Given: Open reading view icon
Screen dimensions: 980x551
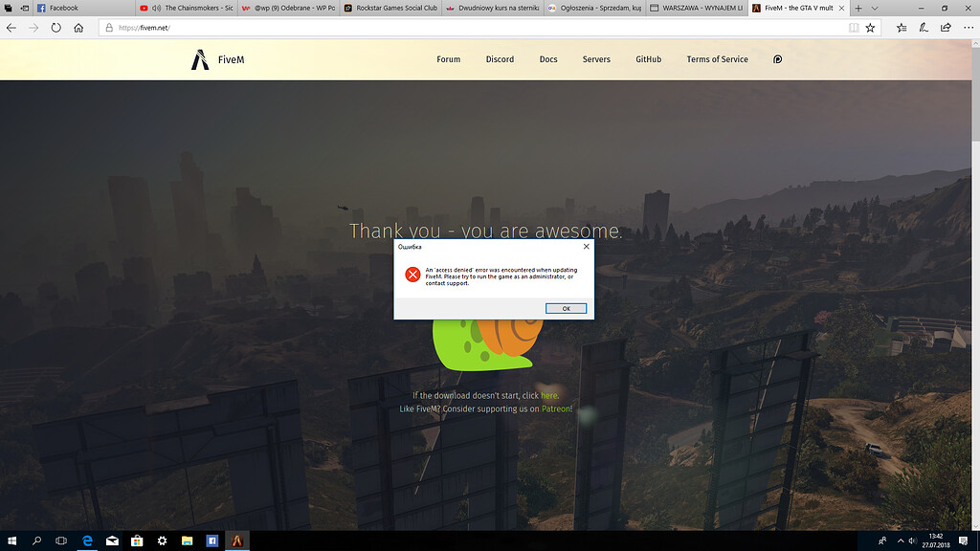Looking at the screenshot, I should point(853,28).
